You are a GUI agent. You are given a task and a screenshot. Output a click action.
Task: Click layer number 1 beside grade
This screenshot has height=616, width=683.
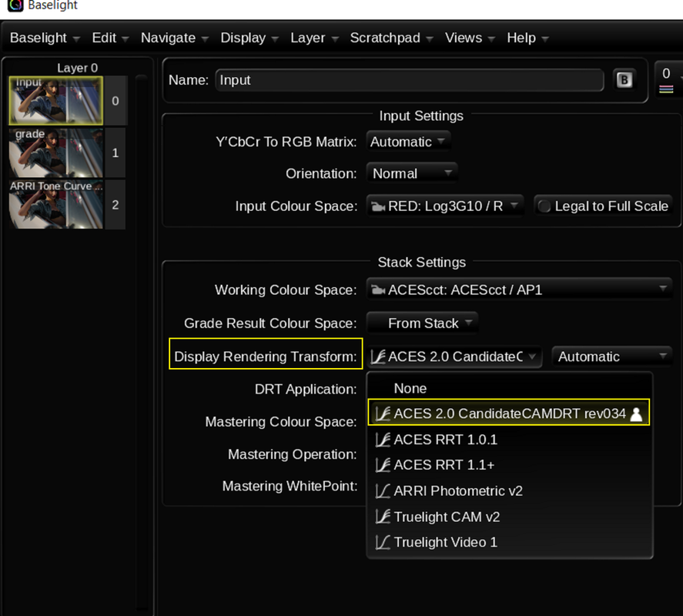coord(116,152)
